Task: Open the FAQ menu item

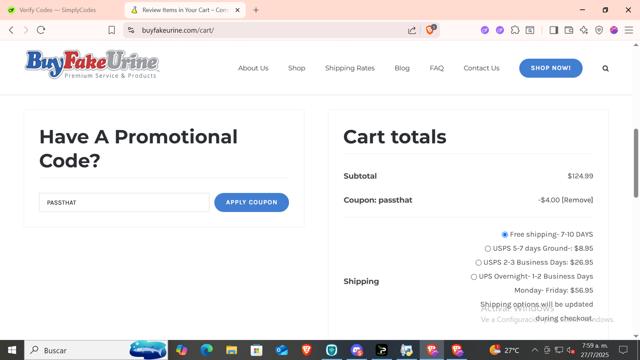Action: point(436,68)
